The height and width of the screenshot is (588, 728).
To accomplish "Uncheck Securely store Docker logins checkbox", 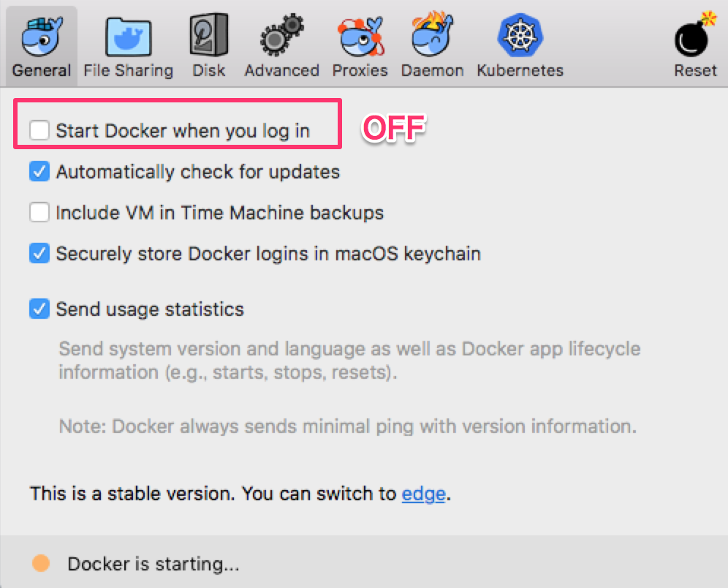I will 39,254.
